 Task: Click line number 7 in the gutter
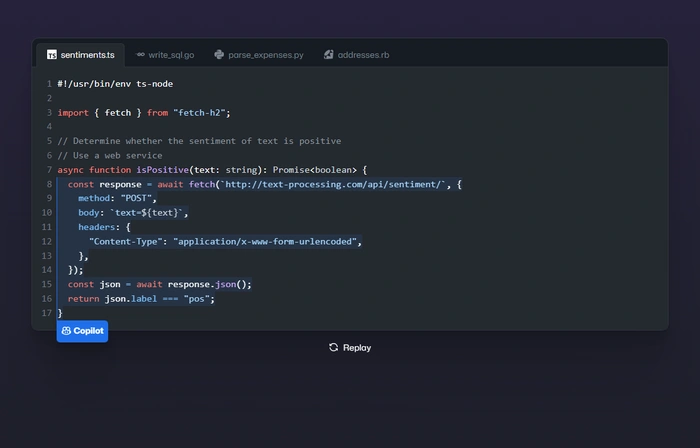click(x=48, y=170)
